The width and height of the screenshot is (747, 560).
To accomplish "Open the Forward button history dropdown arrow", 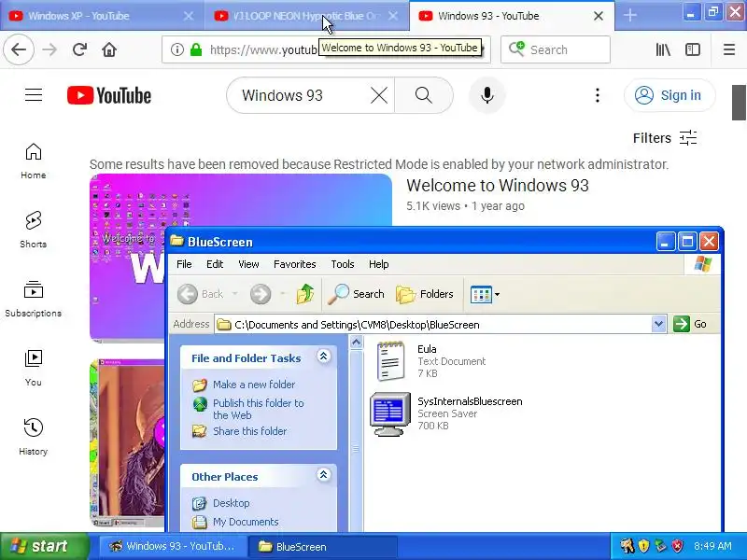I will click(283, 294).
